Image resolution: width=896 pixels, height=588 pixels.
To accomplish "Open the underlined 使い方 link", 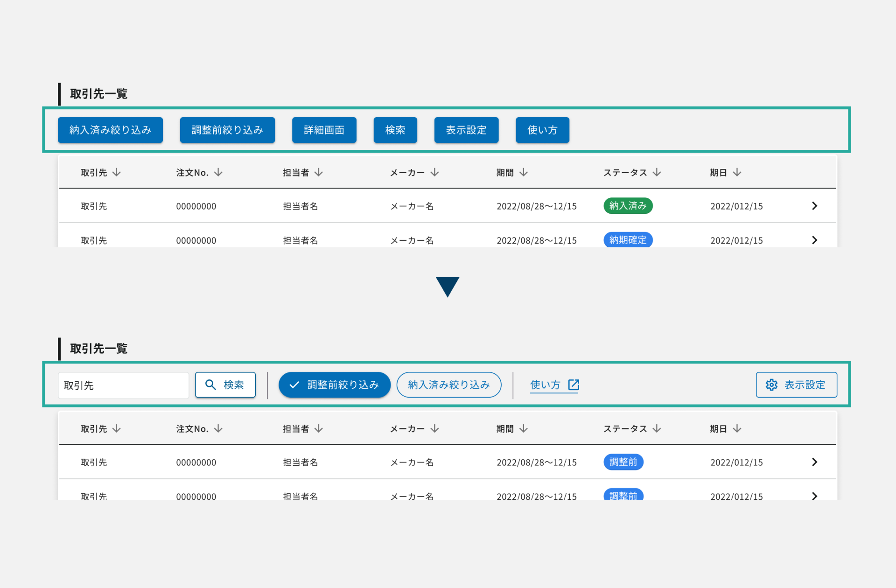I will tap(545, 385).
